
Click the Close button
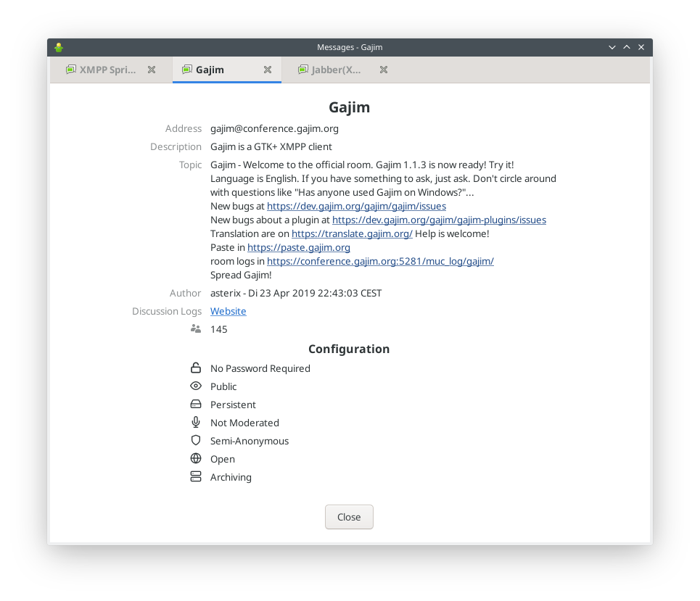pyautogui.click(x=349, y=517)
